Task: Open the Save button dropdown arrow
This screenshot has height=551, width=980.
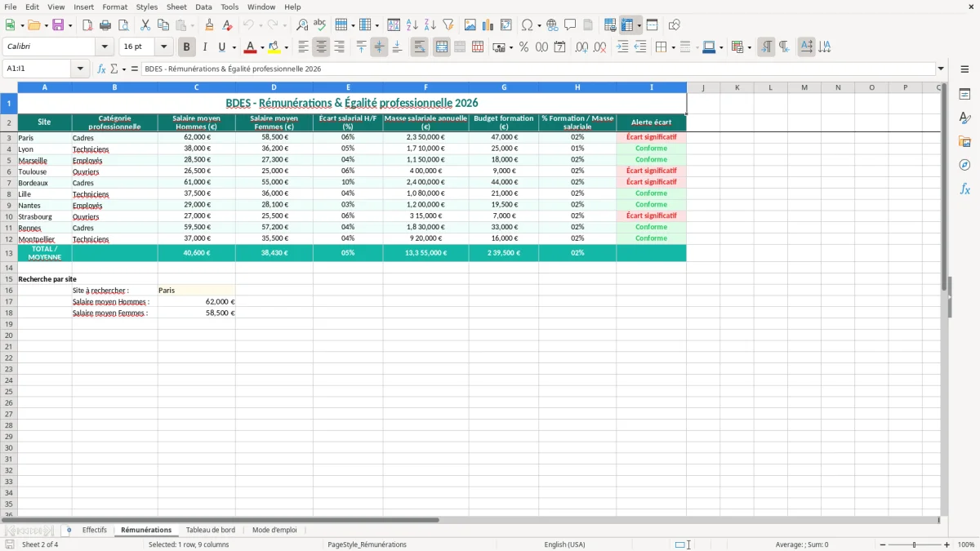Action: [x=69, y=25]
